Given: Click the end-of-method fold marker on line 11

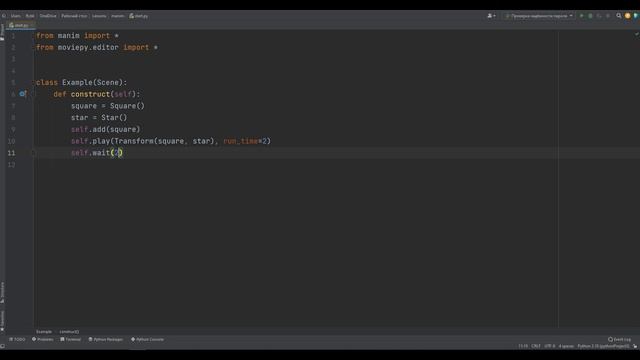Looking at the screenshot, I should coord(34,153).
